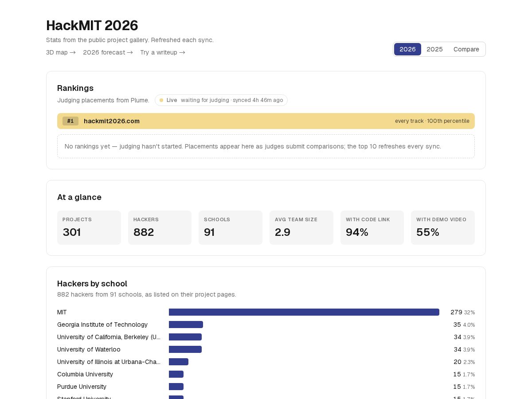Click the 279 hacker count for MIT

click(x=456, y=312)
